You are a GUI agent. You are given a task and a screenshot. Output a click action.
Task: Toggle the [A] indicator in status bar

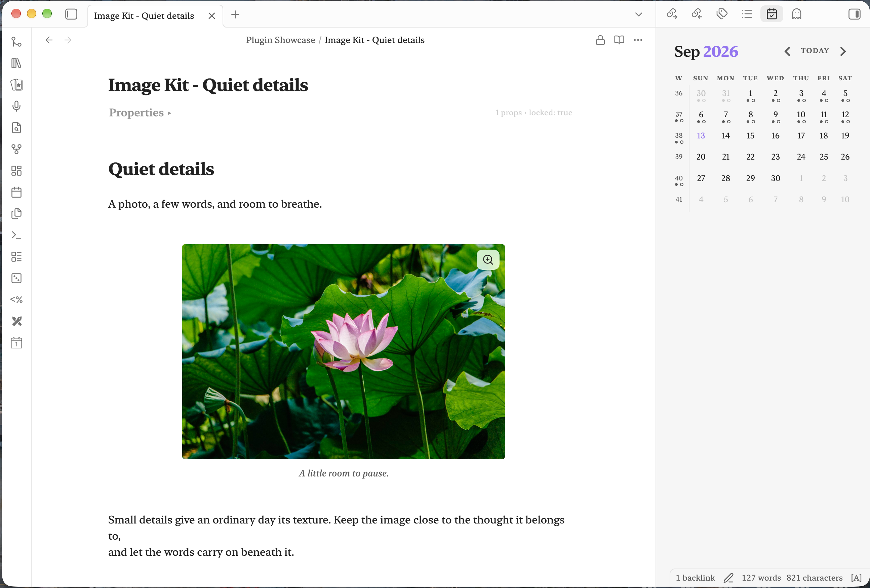[x=856, y=578]
